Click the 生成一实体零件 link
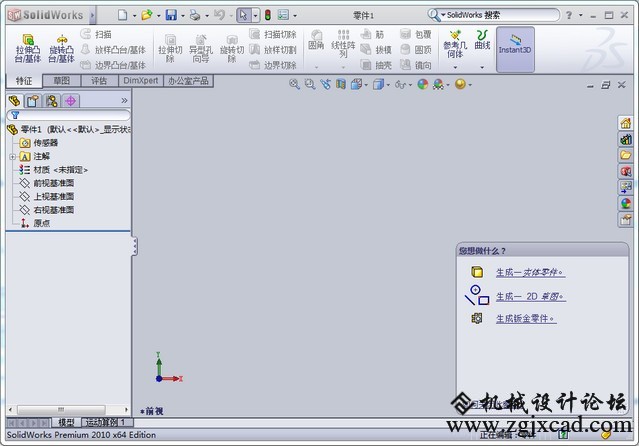Viewport: 639px width, 446px height. tap(530, 272)
